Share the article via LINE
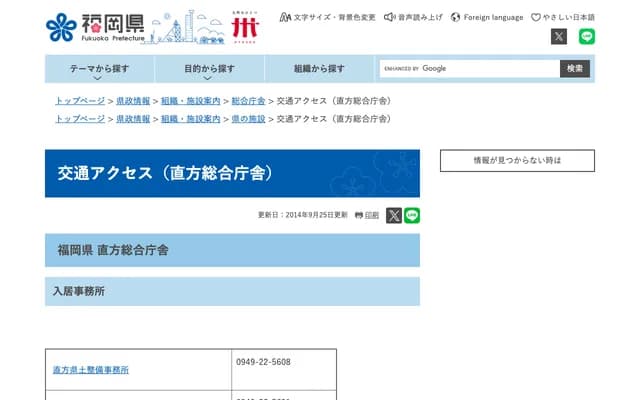The width and height of the screenshot is (640, 400). tap(412, 216)
